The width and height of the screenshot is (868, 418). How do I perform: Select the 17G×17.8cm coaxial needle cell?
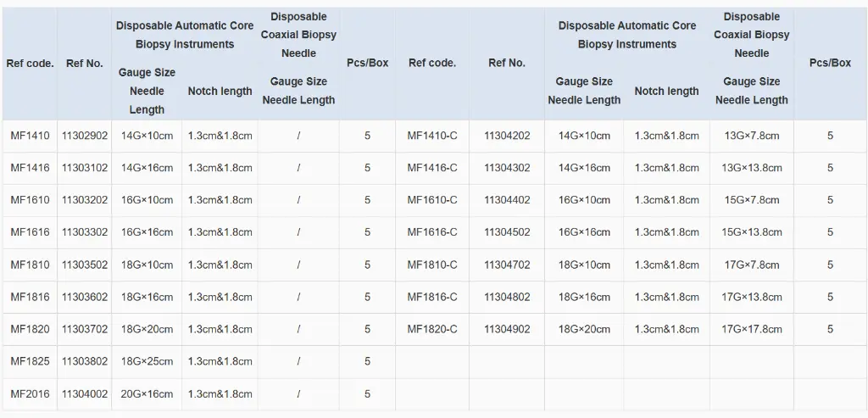click(751, 329)
